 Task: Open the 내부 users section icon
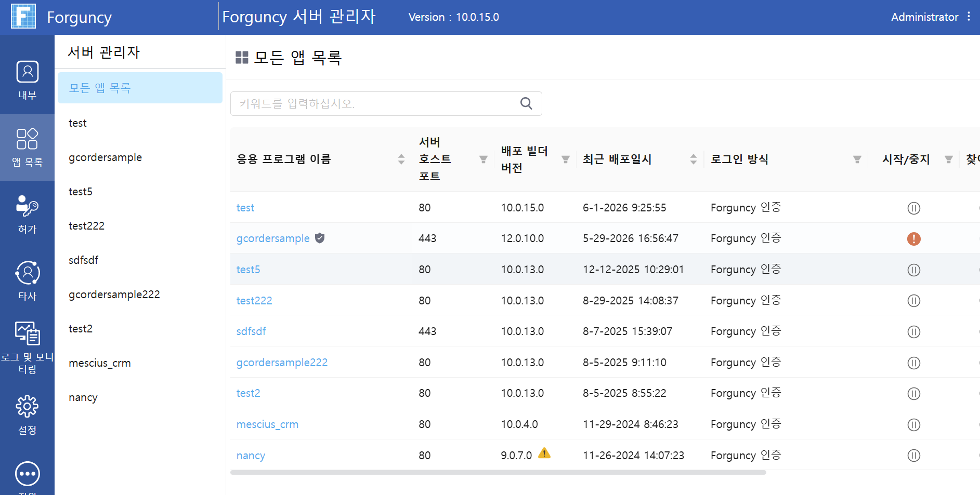[27, 72]
